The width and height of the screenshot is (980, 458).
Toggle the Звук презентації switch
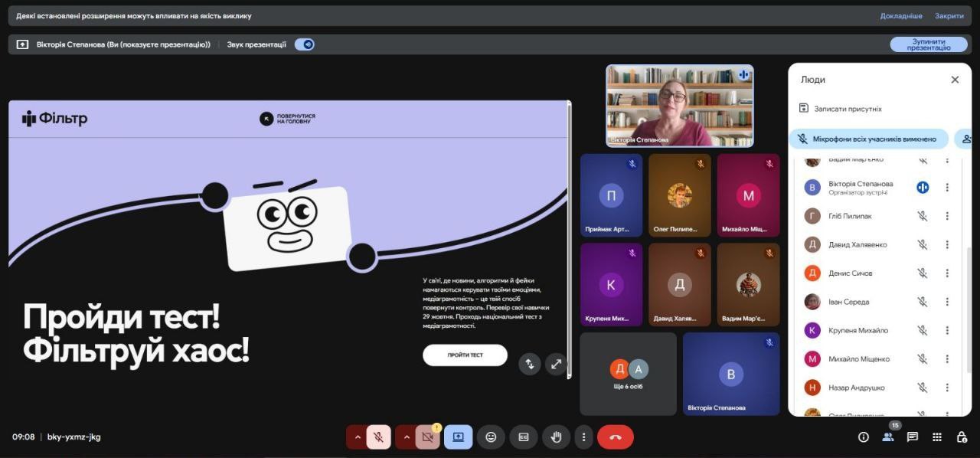coord(305,44)
